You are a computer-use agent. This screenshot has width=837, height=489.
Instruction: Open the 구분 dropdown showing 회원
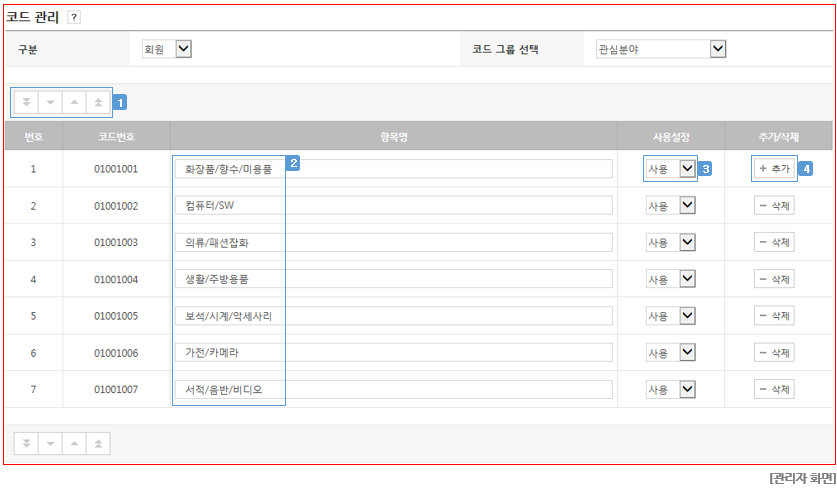[x=167, y=49]
